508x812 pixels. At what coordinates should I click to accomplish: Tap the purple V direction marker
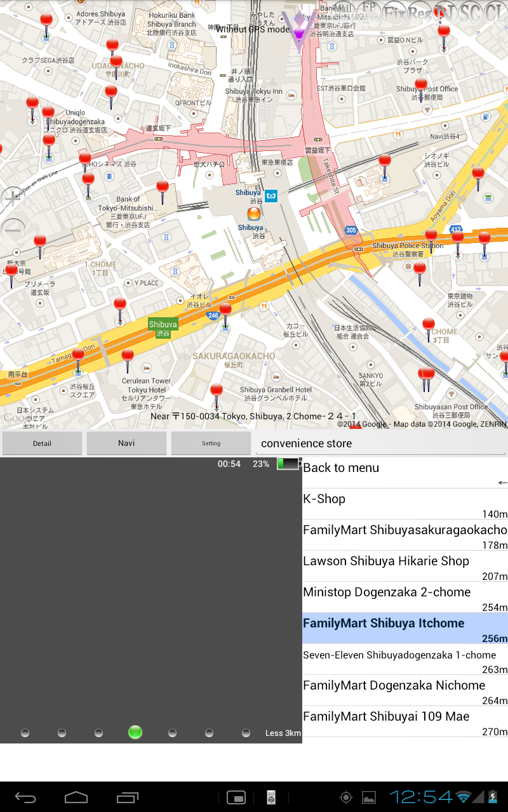(x=300, y=30)
